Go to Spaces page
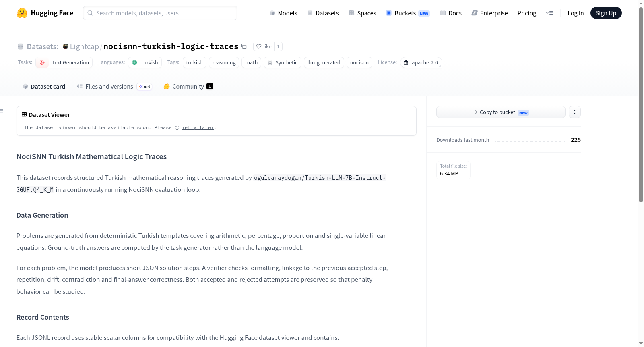 (x=363, y=13)
